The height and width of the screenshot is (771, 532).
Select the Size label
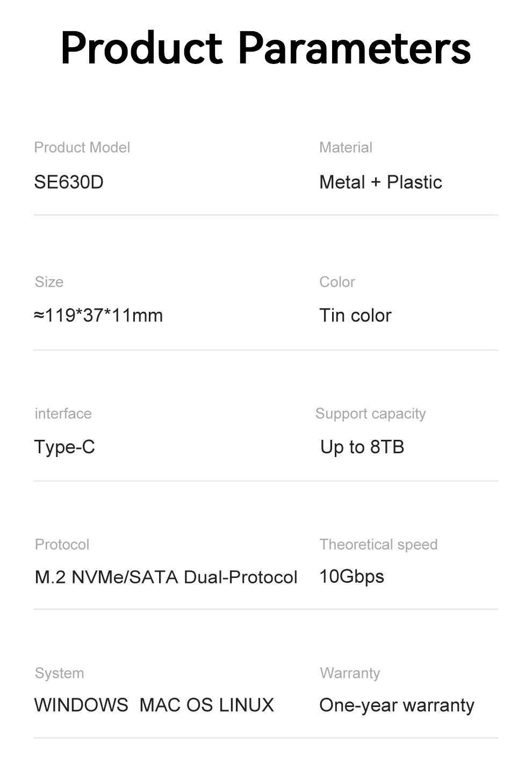[49, 282]
